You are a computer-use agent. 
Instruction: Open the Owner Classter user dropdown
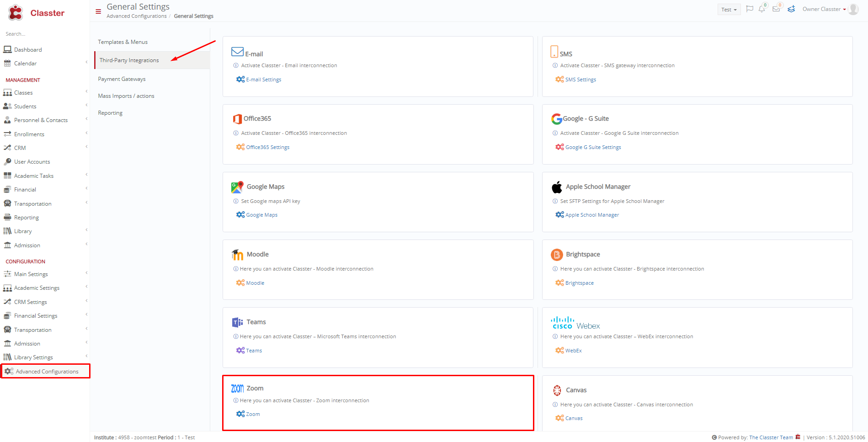click(x=824, y=9)
